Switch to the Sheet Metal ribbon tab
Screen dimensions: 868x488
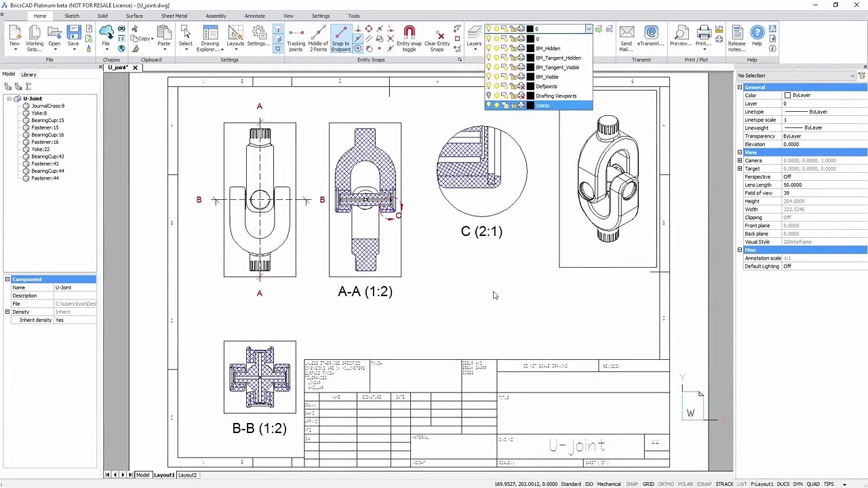point(174,16)
